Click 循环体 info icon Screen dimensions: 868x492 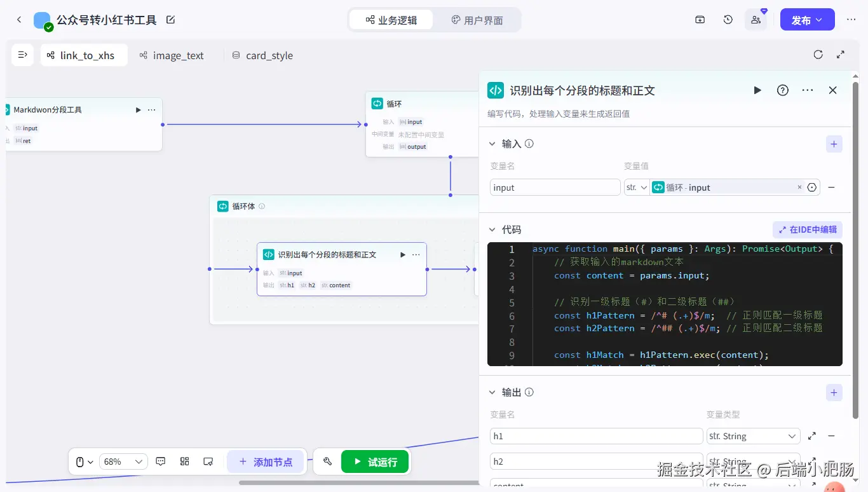pos(262,206)
